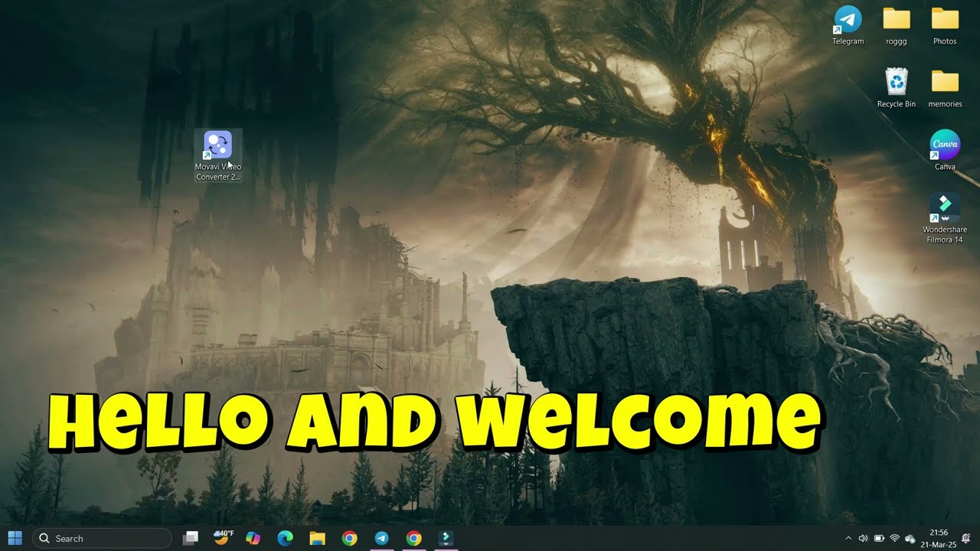The height and width of the screenshot is (551, 980).
Task: Open the Wondershare Filmora 14 shortcut
Action: pyautogui.click(x=945, y=218)
